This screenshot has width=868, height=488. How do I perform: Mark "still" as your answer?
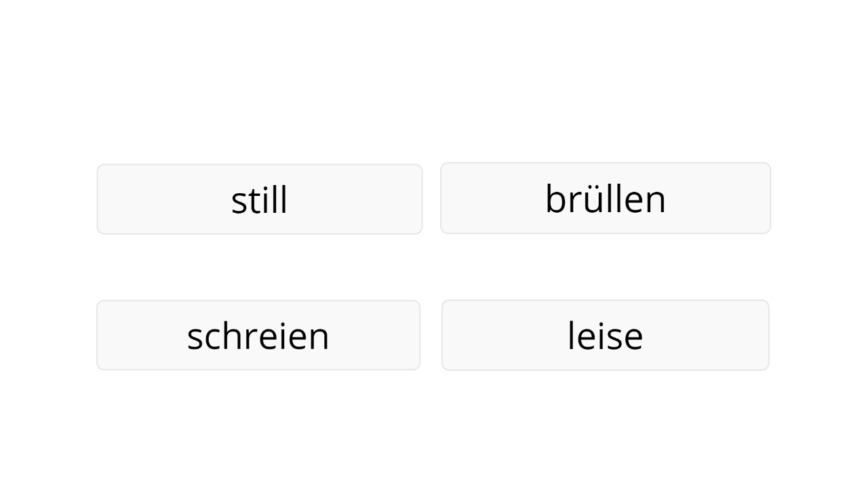pyautogui.click(x=260, y=199)
